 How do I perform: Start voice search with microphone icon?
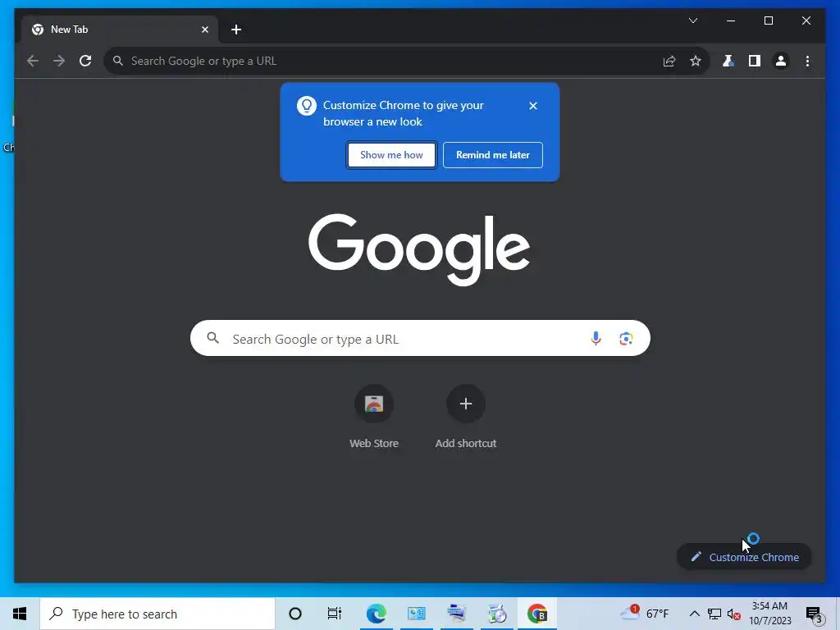pyautogui.click(x=596, y=339)
